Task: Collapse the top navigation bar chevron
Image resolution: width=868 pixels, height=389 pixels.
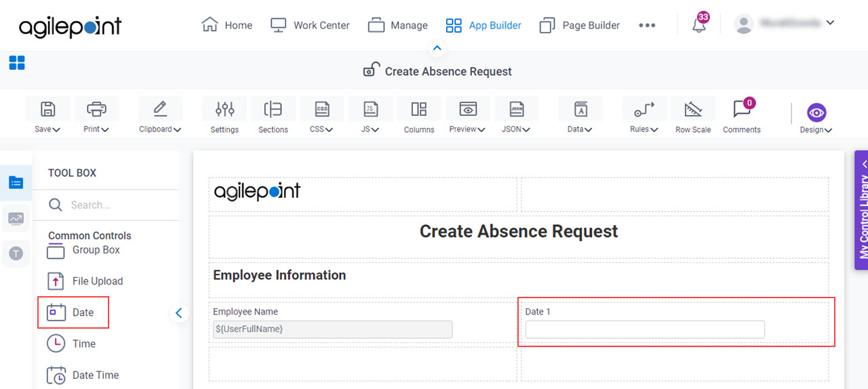Action: (437, 48)
